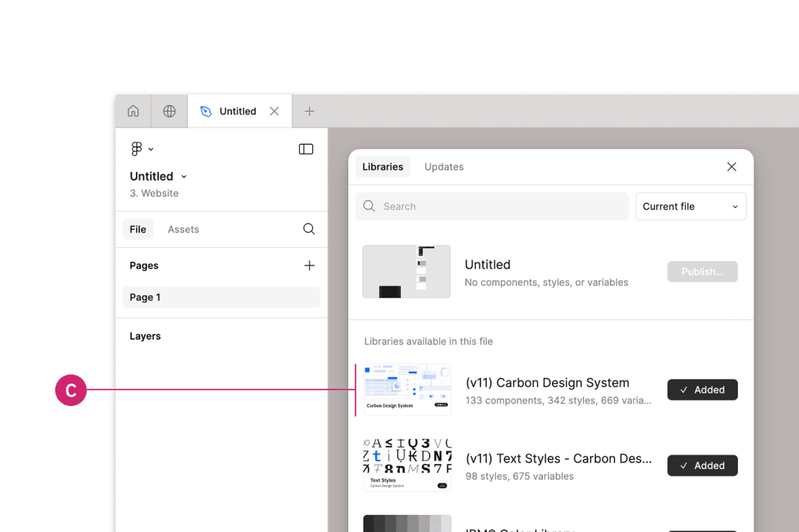Screen dimensions: 799x532
Task: Click the Layers section header
Action: [145, 336]
